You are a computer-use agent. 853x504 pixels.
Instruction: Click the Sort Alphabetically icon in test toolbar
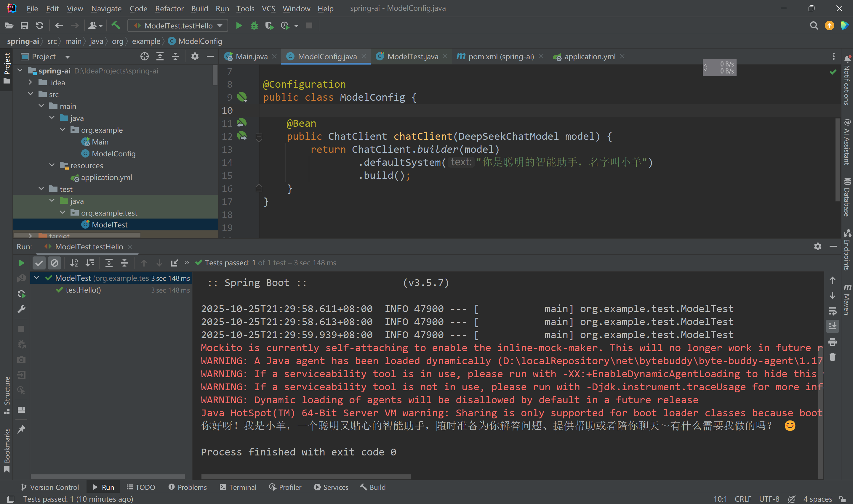(74, 263)
